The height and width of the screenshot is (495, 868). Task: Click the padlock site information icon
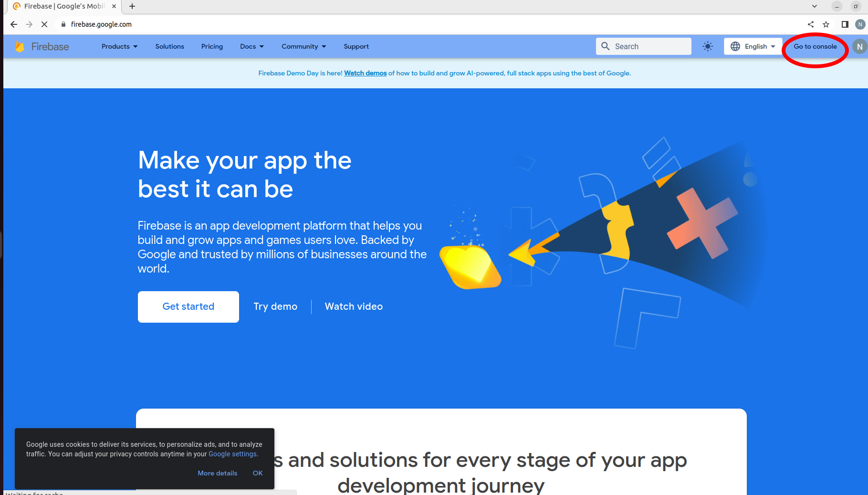[63, 24]
